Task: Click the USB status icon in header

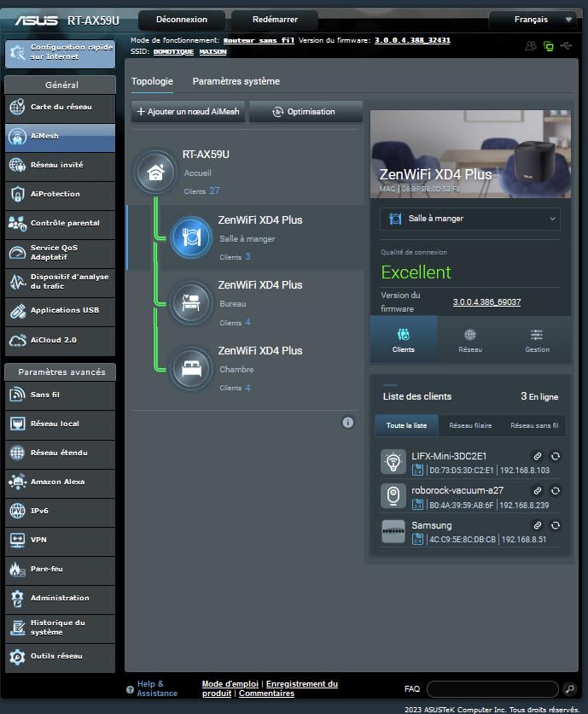Action: 566,46
